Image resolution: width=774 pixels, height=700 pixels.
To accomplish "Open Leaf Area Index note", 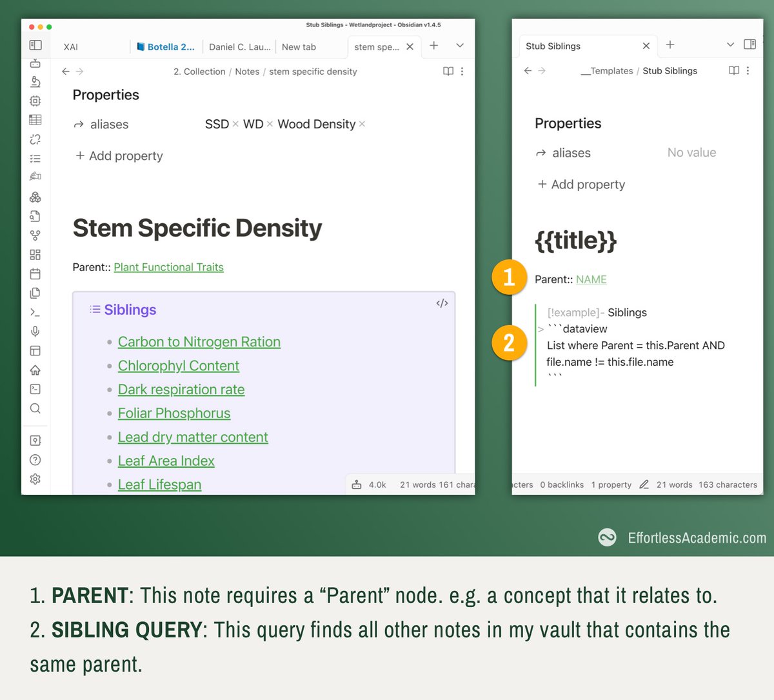I will [166, 461].
